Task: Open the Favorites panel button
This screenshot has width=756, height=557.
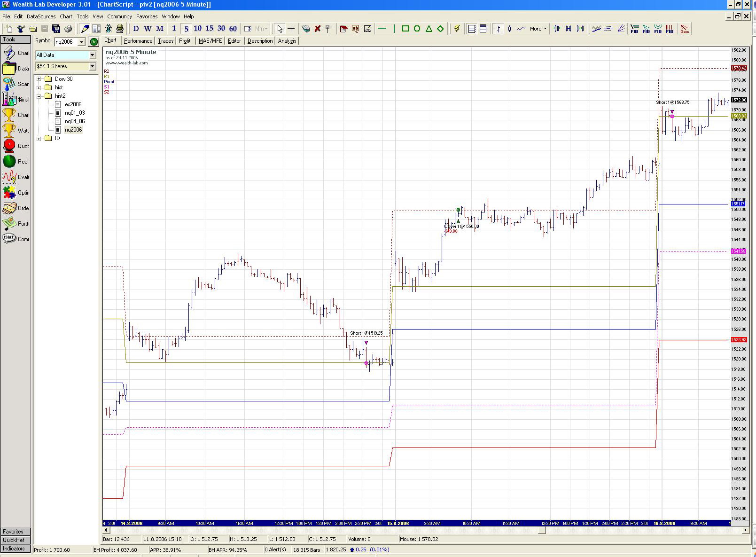Action: point(16,532)
